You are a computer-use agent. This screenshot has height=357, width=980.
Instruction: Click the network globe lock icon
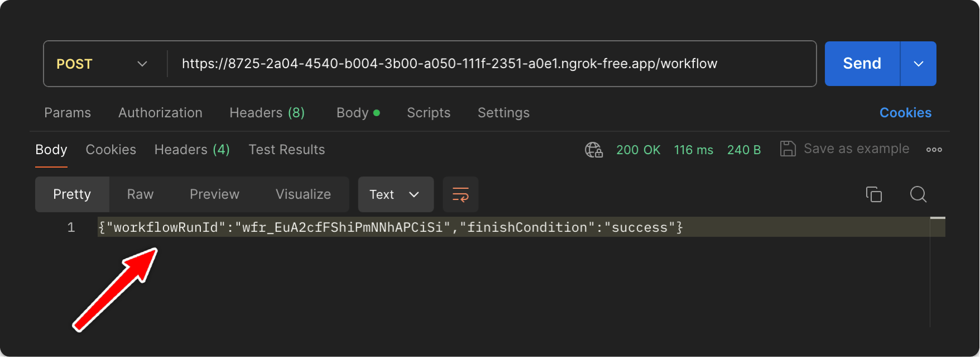[x=594, y=150]
